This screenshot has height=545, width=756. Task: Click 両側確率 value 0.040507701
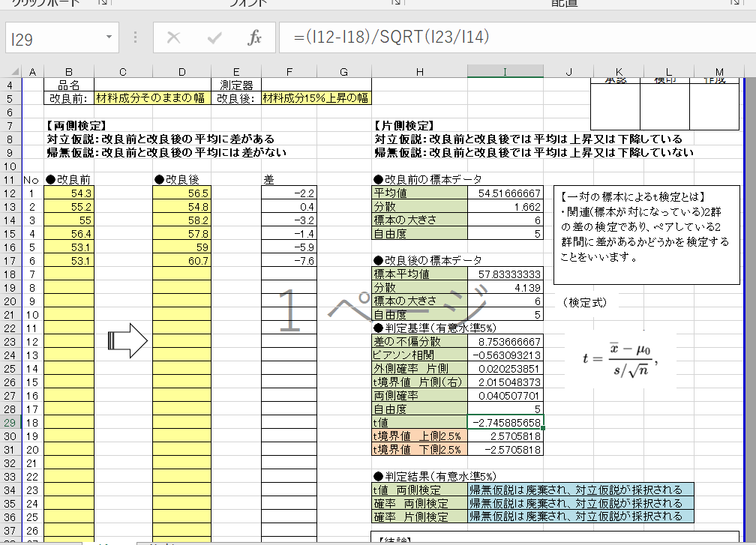[x=505, y=396]
